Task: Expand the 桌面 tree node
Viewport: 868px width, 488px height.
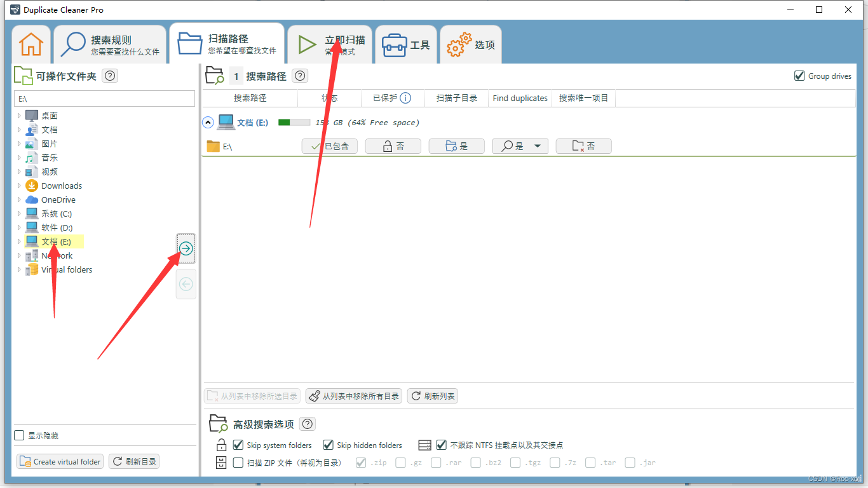Action: click(x=19, y=116)
